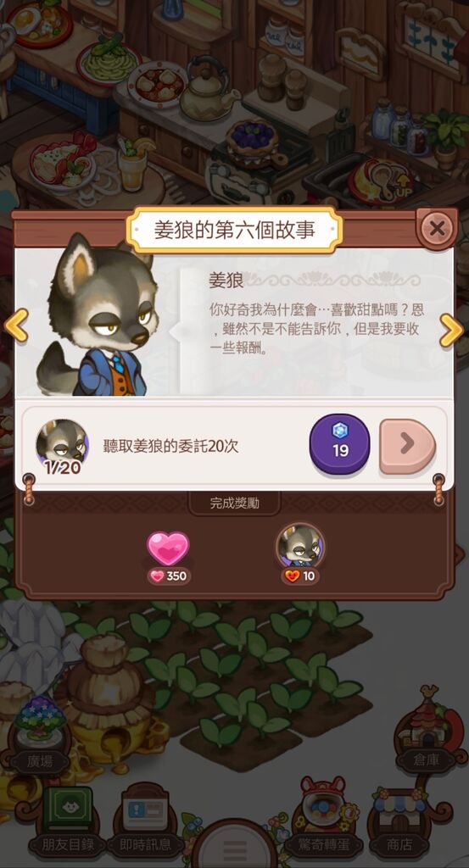Image resolution: width=469 pixels, height=868 pixels.
Task: Tap the 姜狼 wolf character portrait
Action: click(x=97, y=315)
